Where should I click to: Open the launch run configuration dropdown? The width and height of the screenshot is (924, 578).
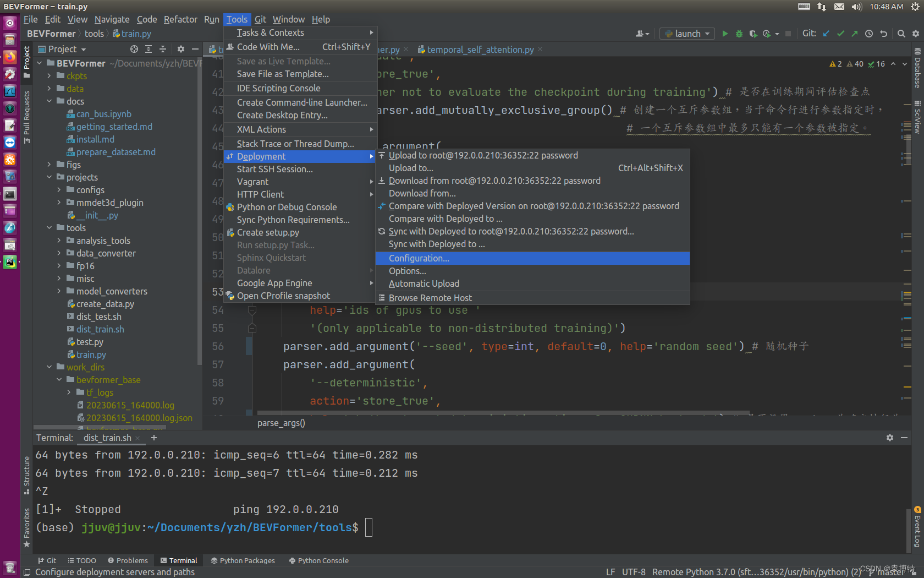pos(687,34)
